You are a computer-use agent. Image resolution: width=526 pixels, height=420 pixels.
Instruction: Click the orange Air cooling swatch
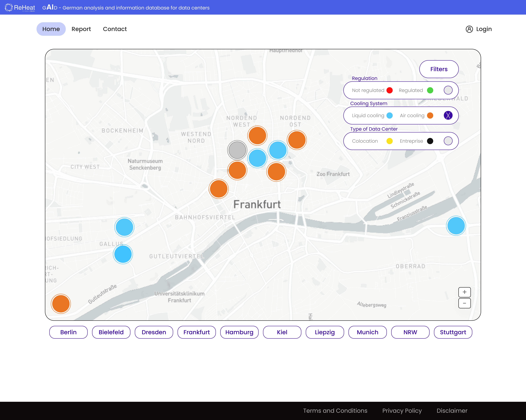[430, 116]
